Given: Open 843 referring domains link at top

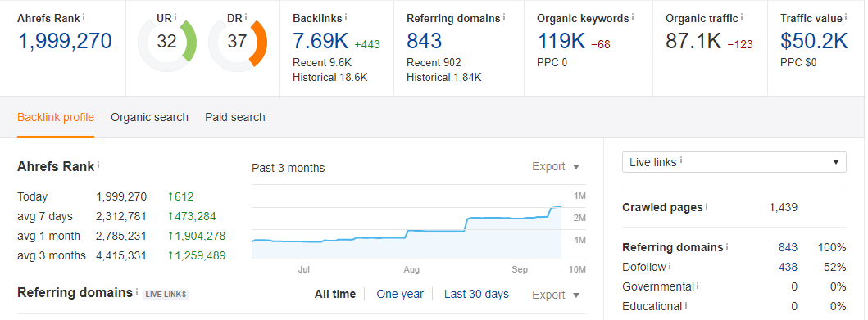Looking at the screenshot, I should 425,42.
